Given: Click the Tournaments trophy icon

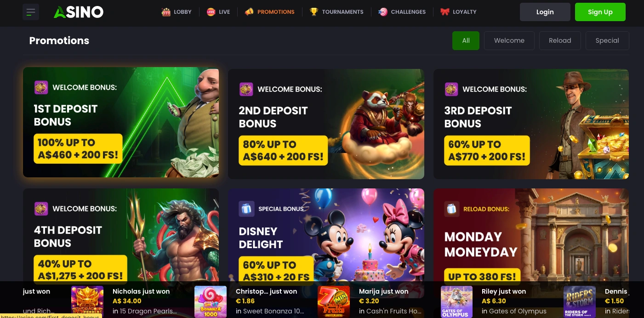Looking at the screenshot, I should click(314, 12).
